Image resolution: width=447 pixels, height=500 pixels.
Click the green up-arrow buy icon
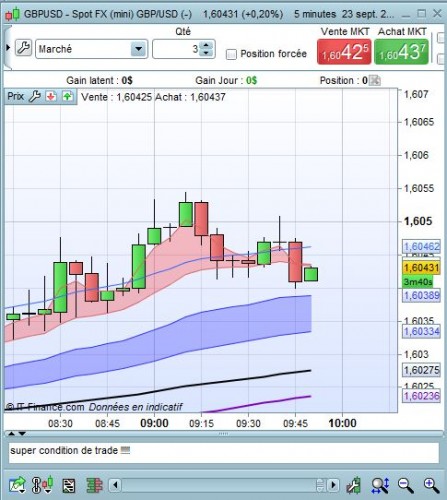tap(68, 97)
